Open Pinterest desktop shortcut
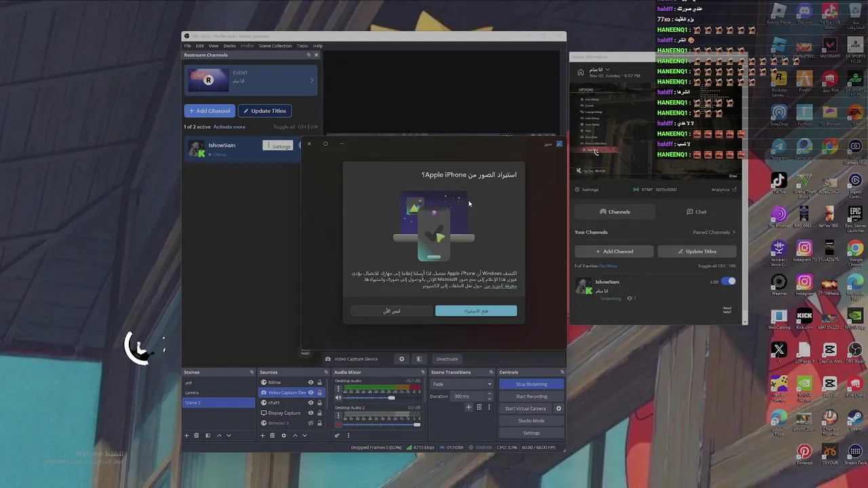 pyautogui.click(x=804, y=455)
